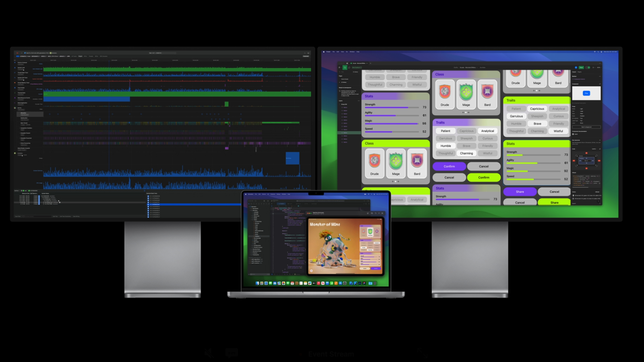This screenshot has width=644, height=362.
Task: Open Mail from the MacBook dock
Action: pos(275,283)
